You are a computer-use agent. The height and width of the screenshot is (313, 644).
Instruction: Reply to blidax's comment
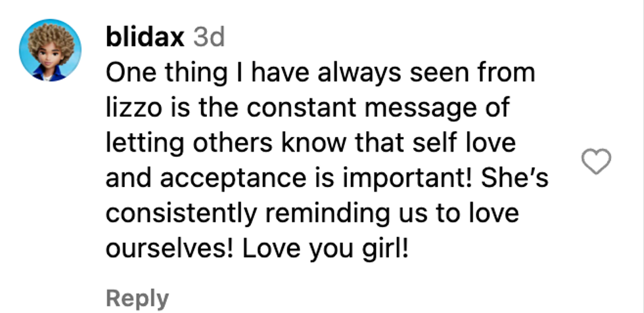pos(137,299)
